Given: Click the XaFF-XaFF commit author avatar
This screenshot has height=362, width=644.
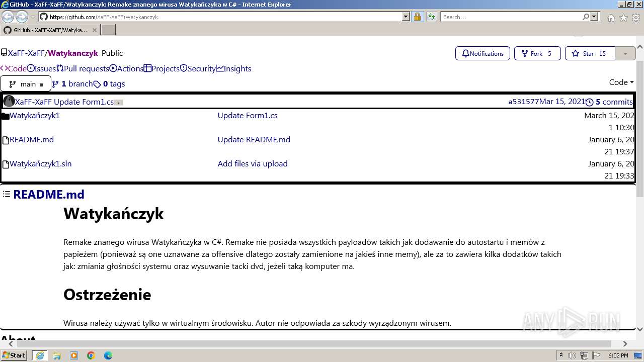Looking at the screenshot, I should pyautogui.click(x=9, y=101).
